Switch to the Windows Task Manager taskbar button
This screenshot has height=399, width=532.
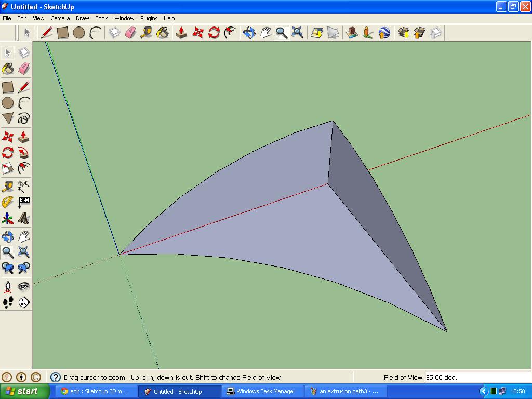(x=261, y=391)
